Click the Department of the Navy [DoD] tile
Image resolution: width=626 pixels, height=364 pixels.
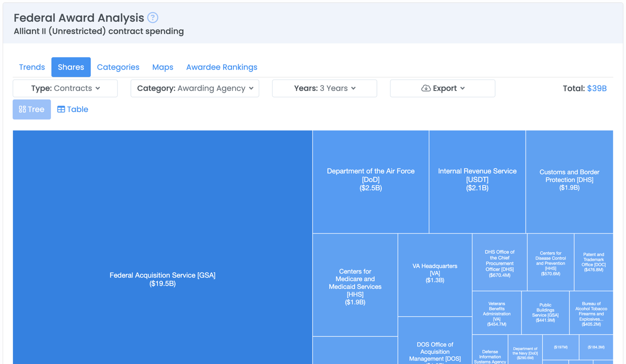[x=525, y=350]
